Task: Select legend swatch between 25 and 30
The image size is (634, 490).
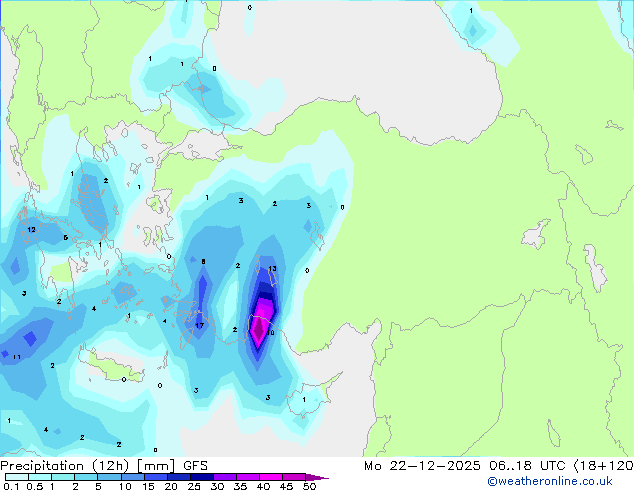Action: (x=202, y=477)
